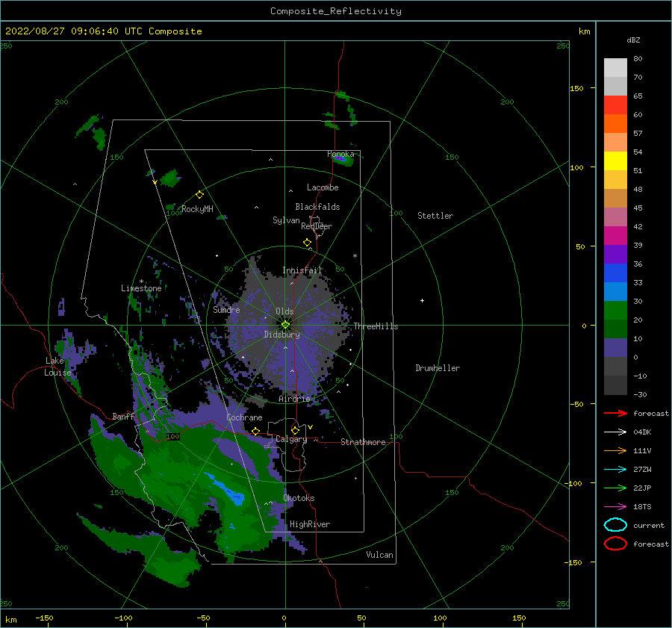Click the white plus marker east of ThreeHills
The image size is (672, 628).
click(x=422, y=300)
